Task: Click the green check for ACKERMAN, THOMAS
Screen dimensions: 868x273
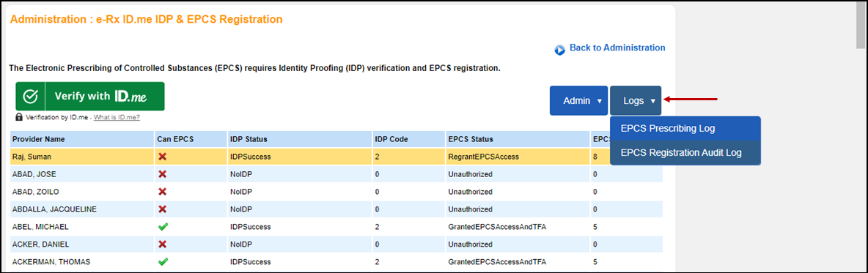Action: point(163,262)
